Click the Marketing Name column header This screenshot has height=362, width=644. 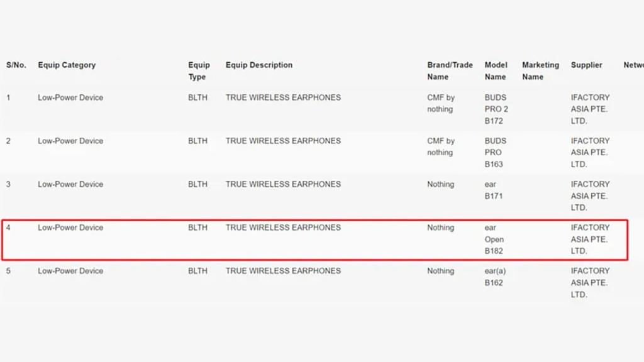tap(540, 71)
